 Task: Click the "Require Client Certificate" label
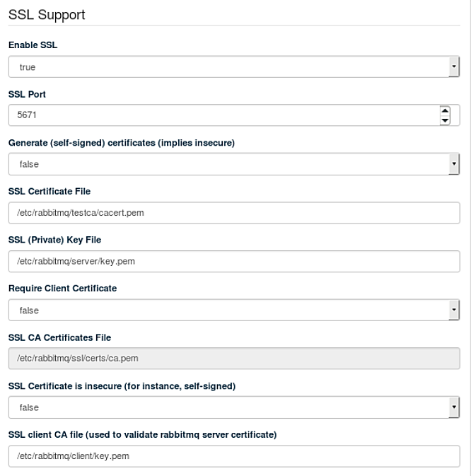[x=62, y=289]
